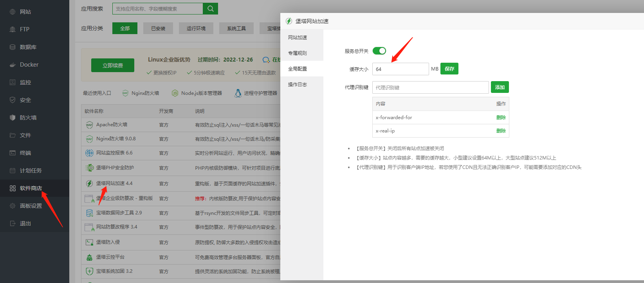Select the 全部 category filter
644x283 pixels.
[x=125, y=28]
